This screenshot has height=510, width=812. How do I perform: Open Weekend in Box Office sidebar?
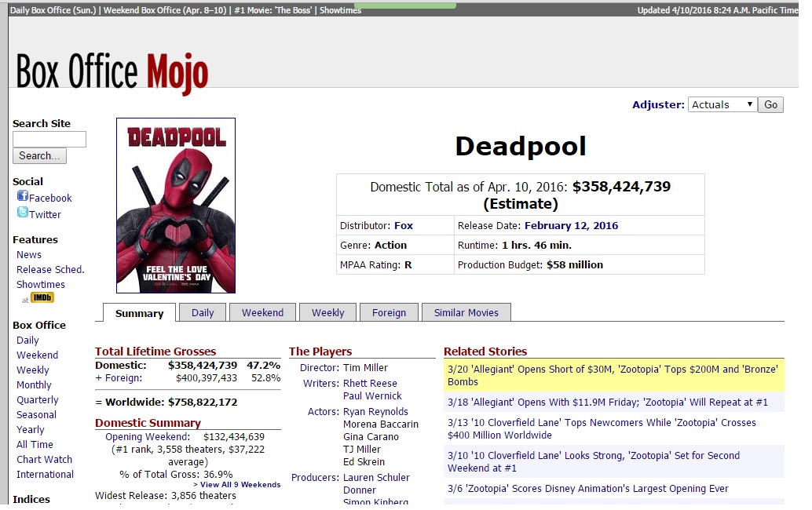pyautogui.click(x=37, y=355)
